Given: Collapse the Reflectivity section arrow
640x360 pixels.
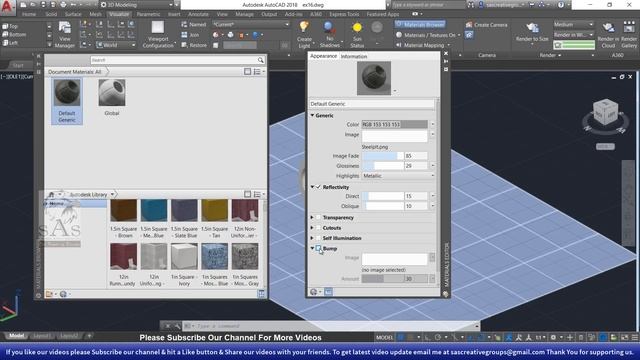Looking at the screenshot, I should coord(313,187).
